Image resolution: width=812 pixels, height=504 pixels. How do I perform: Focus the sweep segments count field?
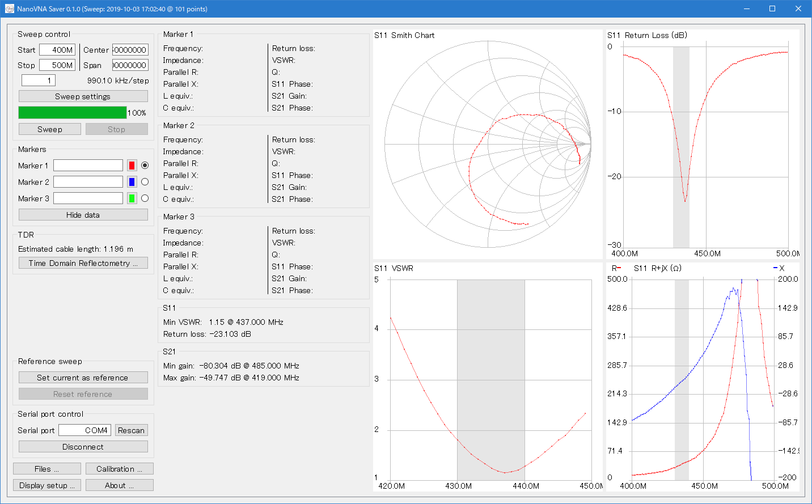tap(39, 81)
